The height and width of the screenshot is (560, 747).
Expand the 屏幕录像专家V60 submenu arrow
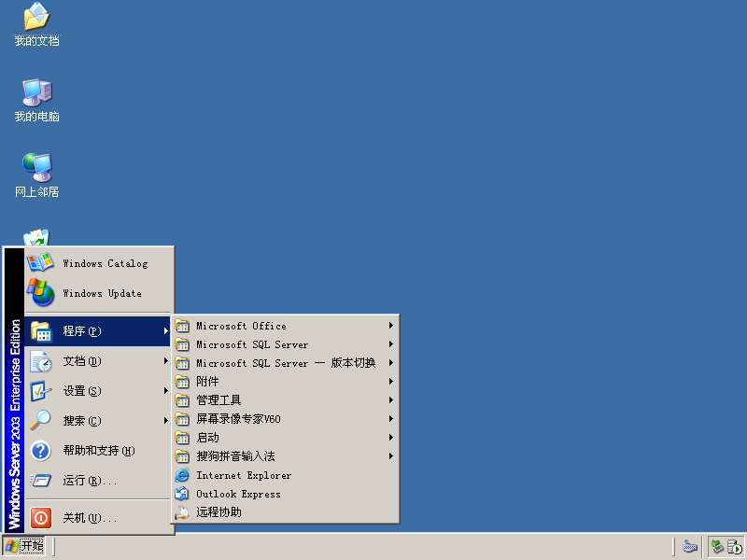click(x=390, y=418)
